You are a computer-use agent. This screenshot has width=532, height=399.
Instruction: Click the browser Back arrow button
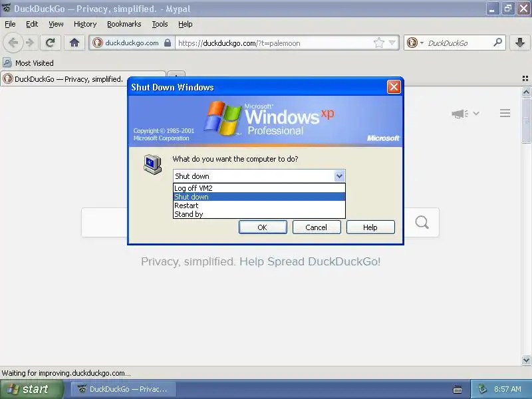[x=13, y=43]
